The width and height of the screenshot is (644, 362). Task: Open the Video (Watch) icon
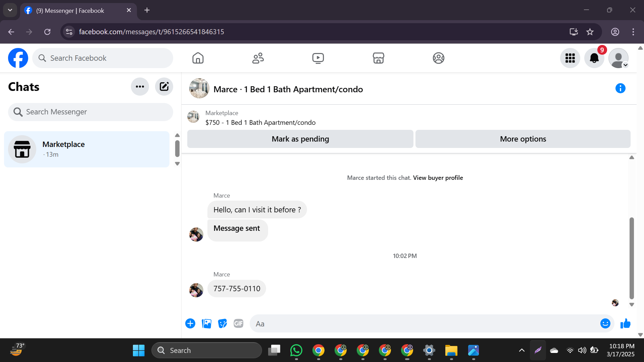(318, 58)
